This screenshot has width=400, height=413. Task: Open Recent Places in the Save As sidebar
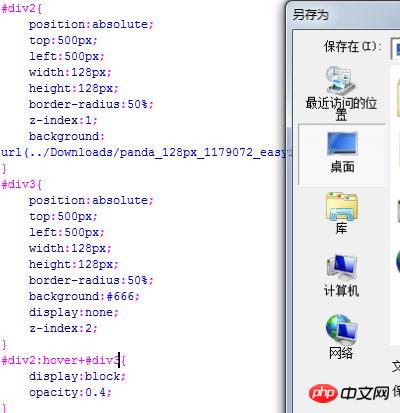(x=341, y=93)
